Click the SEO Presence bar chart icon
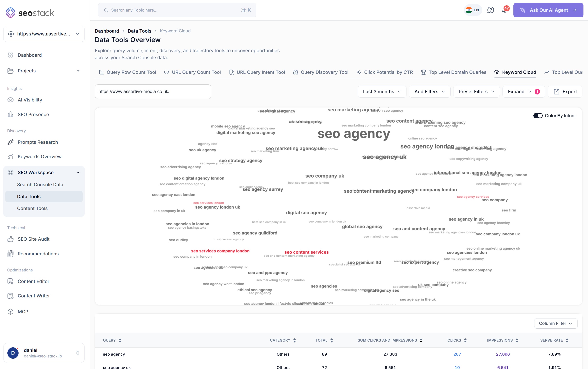Viewport: 588px width, 369px height. (10, 114)
